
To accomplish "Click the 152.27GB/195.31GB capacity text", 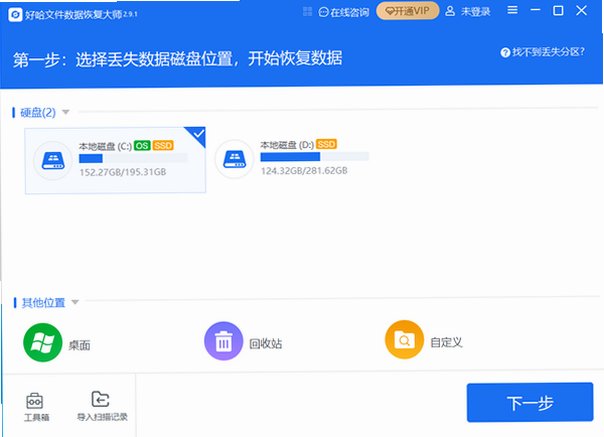I will click(x=123, y=172).
